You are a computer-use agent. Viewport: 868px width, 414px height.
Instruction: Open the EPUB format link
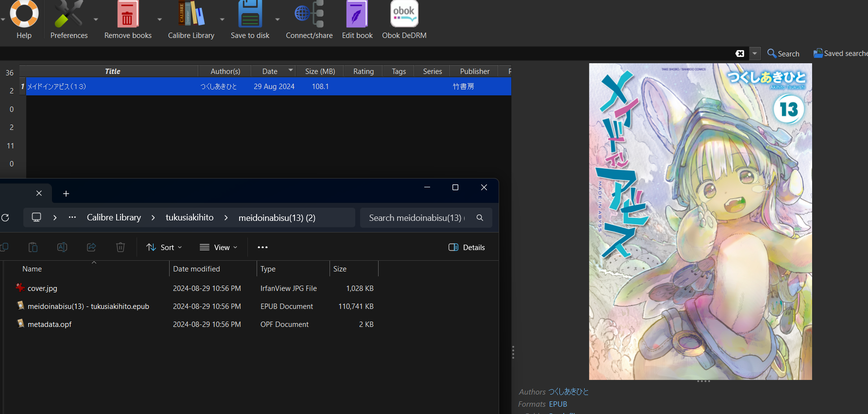558,404
